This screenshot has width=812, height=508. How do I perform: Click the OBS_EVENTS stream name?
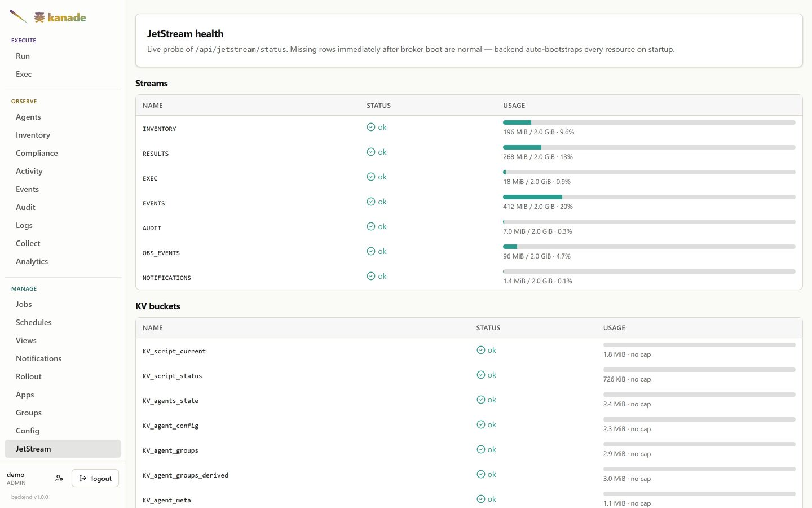(x=161, y=253)
